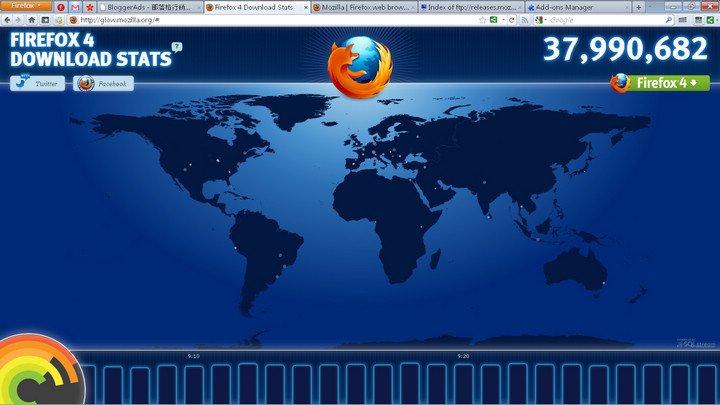
Task: Reload the current page
Action: click(x=512, y=20)
